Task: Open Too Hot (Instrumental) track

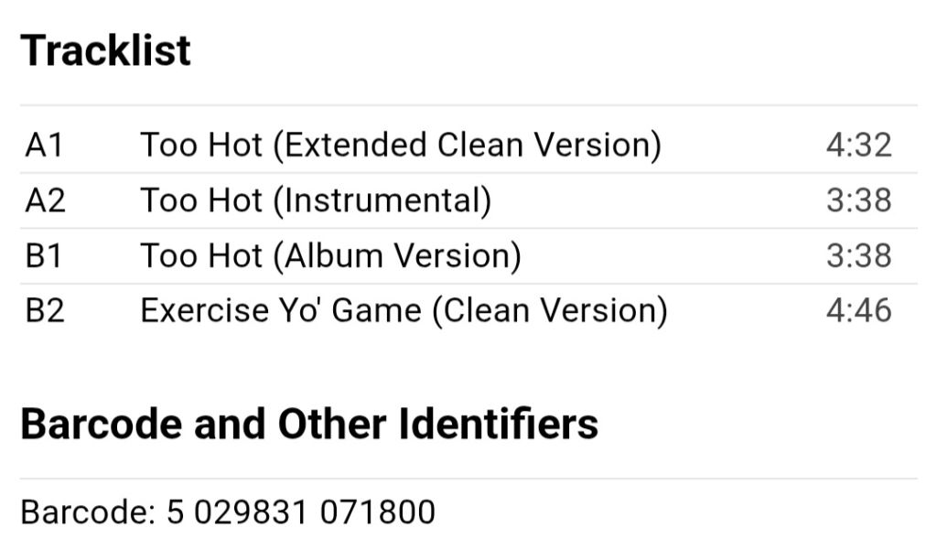Action: (x=316, y=200)
